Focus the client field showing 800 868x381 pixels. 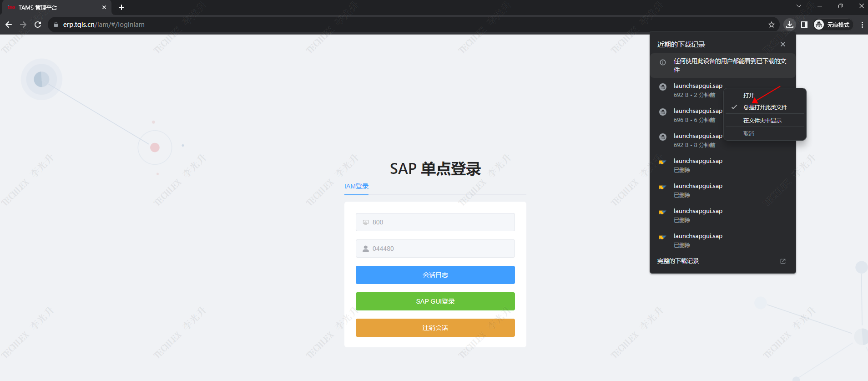click(435, 222)
